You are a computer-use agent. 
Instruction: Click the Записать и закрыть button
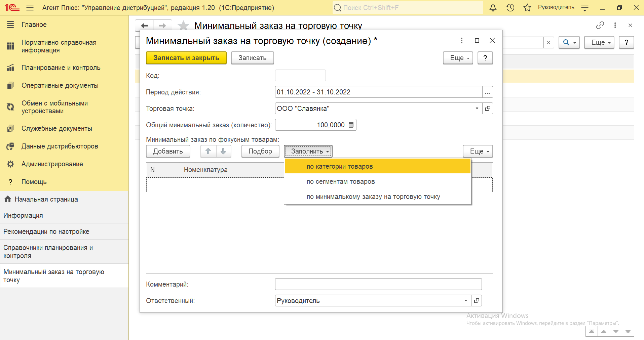pos(186,58)
